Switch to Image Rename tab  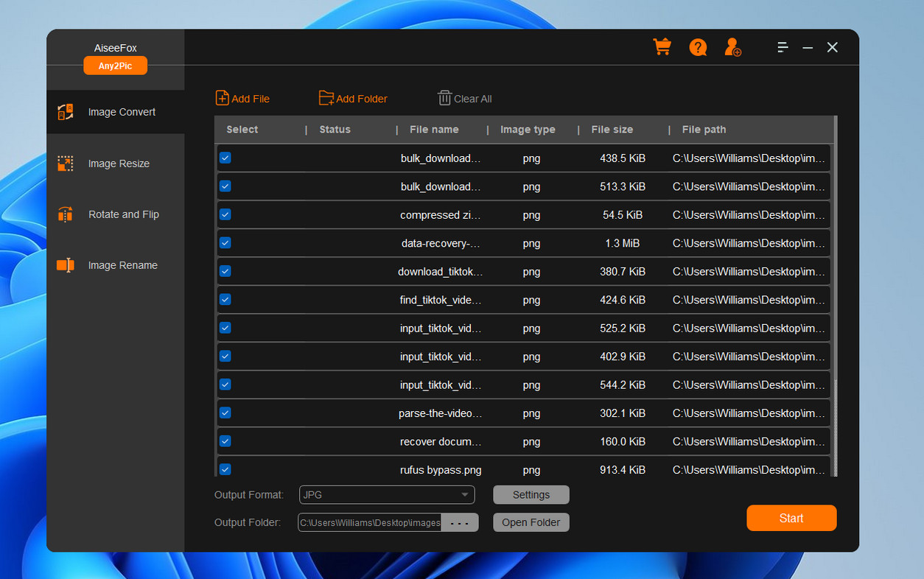pyautogui.click(x=116, y=265)
